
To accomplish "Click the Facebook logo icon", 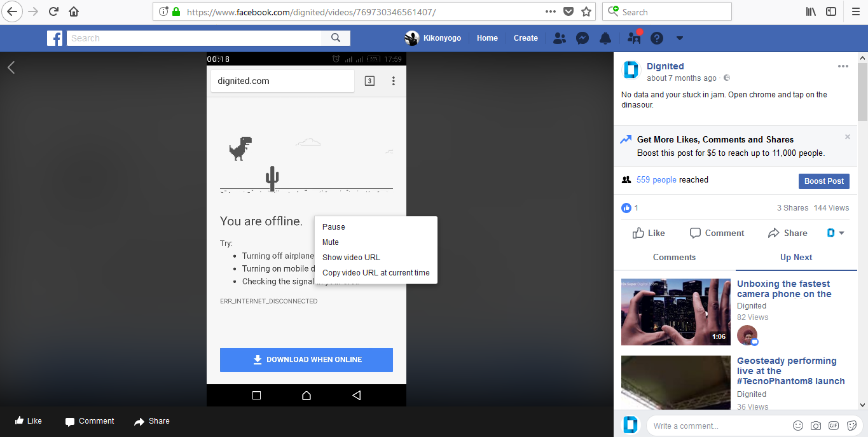I will [55, 38].
